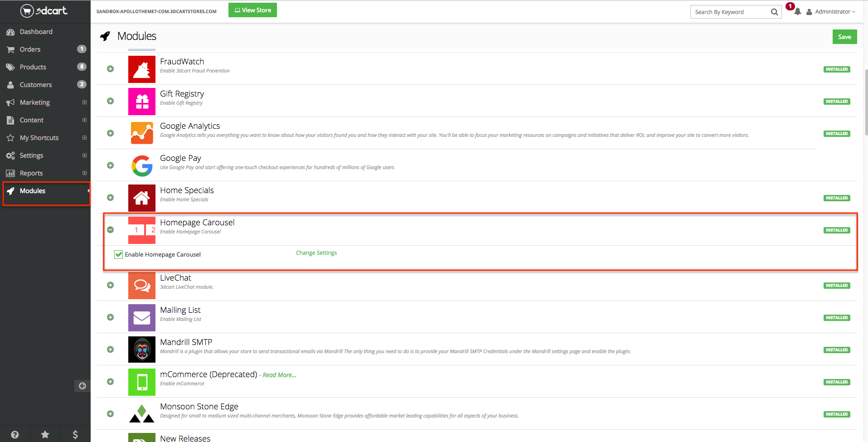868x442 pixels.
Task: Click the Gift Registry module icon
Action: click(142, 102)
